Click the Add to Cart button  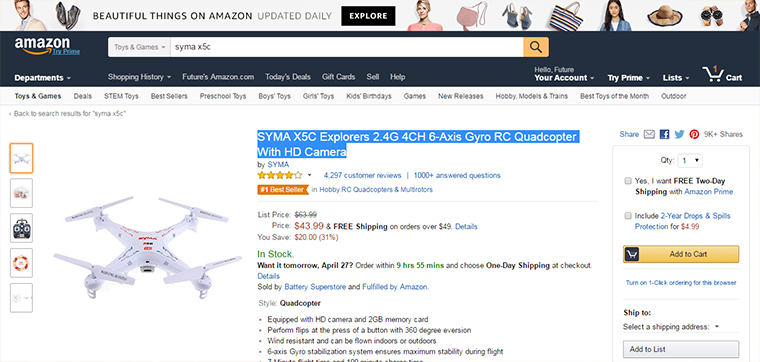tap(681, 254)
